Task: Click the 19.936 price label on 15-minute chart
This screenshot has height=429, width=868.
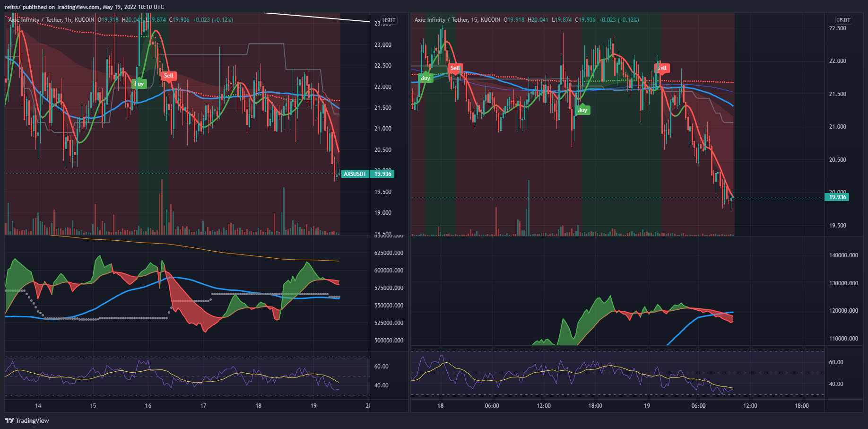Action: pyautogui.click(x=837, y=197)
